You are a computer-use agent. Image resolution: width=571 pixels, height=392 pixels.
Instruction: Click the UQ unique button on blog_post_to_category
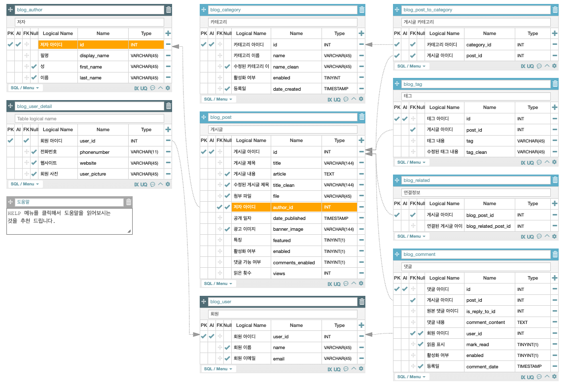coord(530,66)
